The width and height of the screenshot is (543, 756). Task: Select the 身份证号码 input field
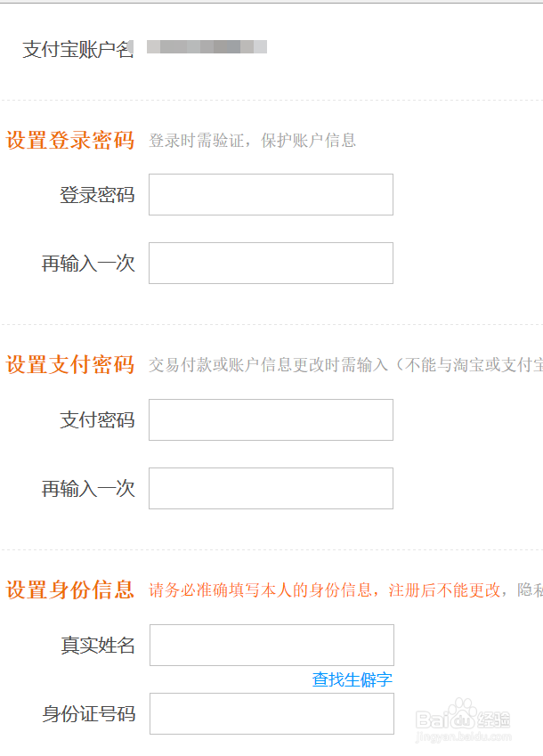271,713
